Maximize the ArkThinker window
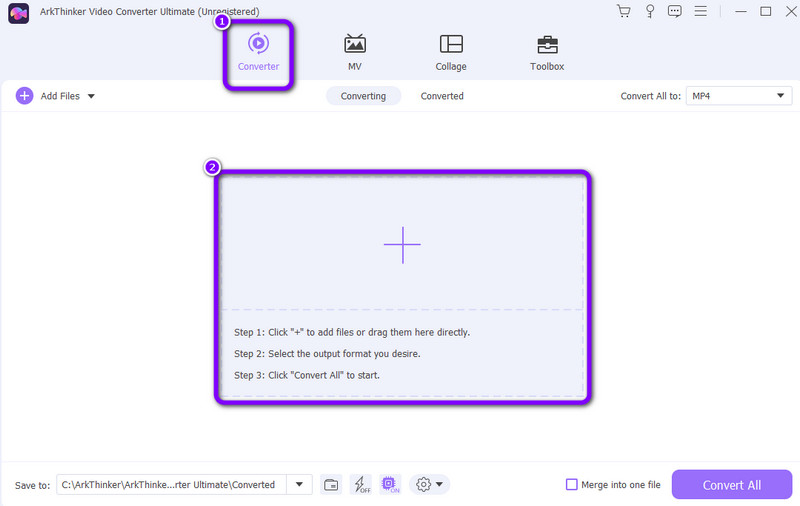 pos(765,11)
